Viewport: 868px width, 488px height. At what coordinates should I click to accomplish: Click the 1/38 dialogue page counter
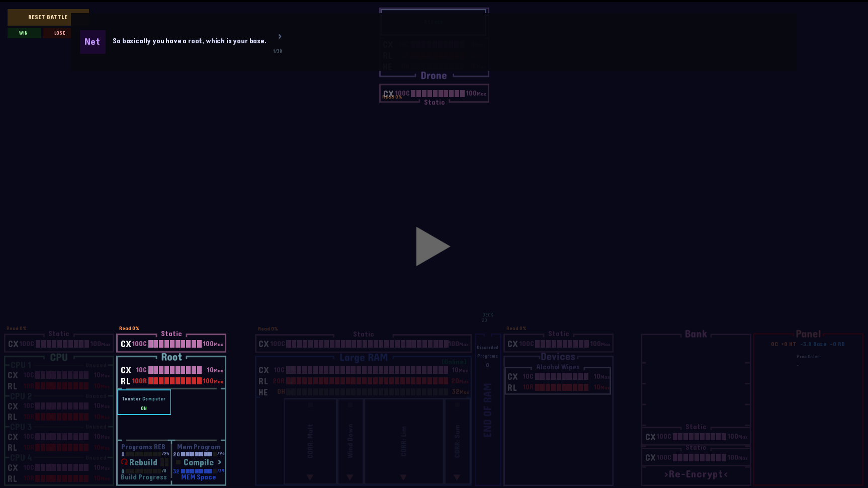click(278, 51)
